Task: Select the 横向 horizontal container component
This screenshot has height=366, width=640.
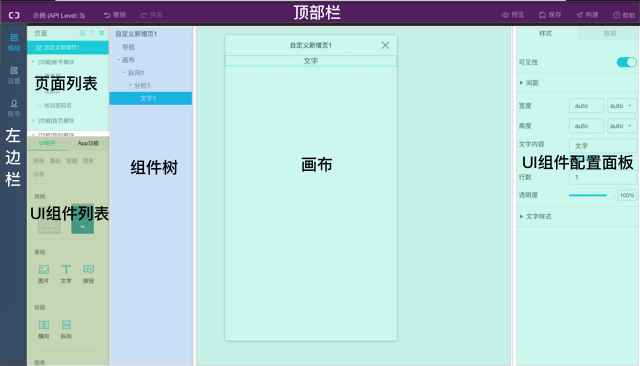Action: pos(44,329)
